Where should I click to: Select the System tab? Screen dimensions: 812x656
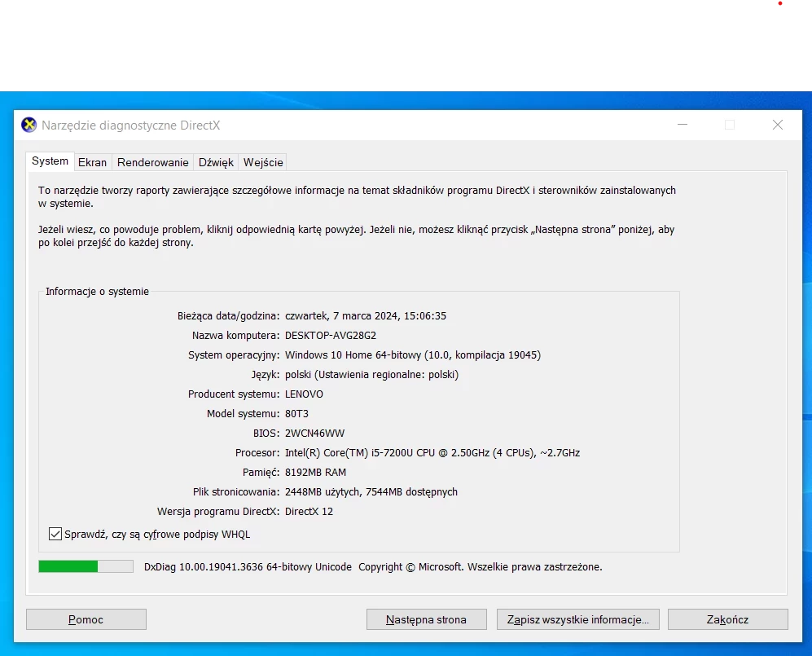coord(50,161)
